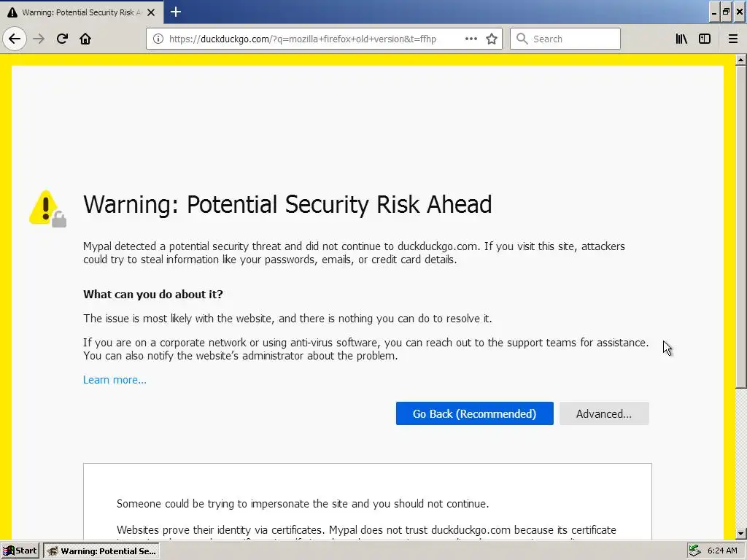Click the Forward arrow navigation button

[39, 39]
